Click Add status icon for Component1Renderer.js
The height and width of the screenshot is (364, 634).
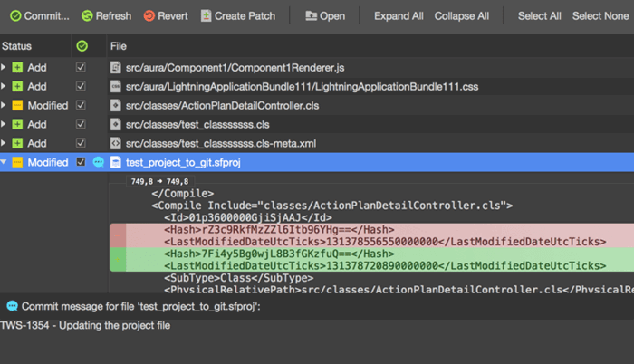tap(17, 68)
